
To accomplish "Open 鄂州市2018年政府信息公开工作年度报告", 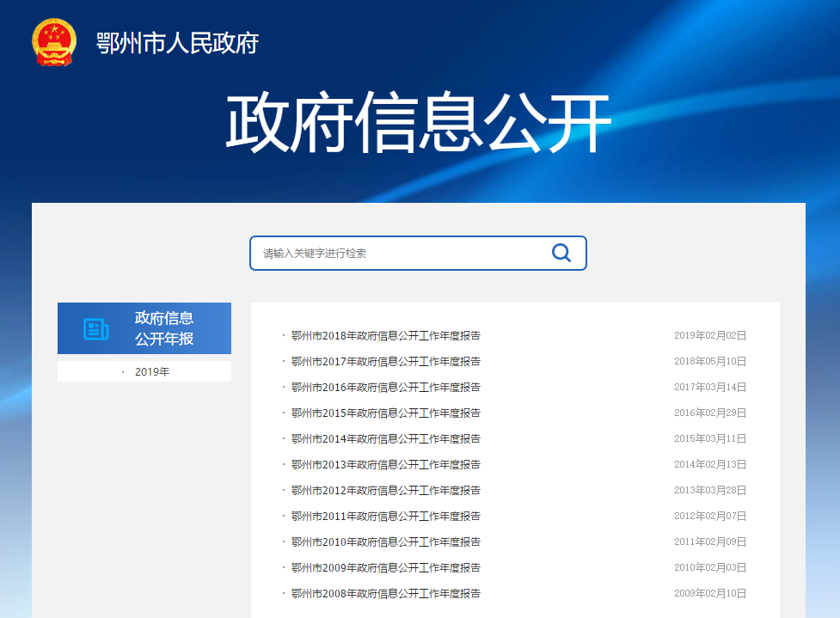I will click(x=386, y=336).
